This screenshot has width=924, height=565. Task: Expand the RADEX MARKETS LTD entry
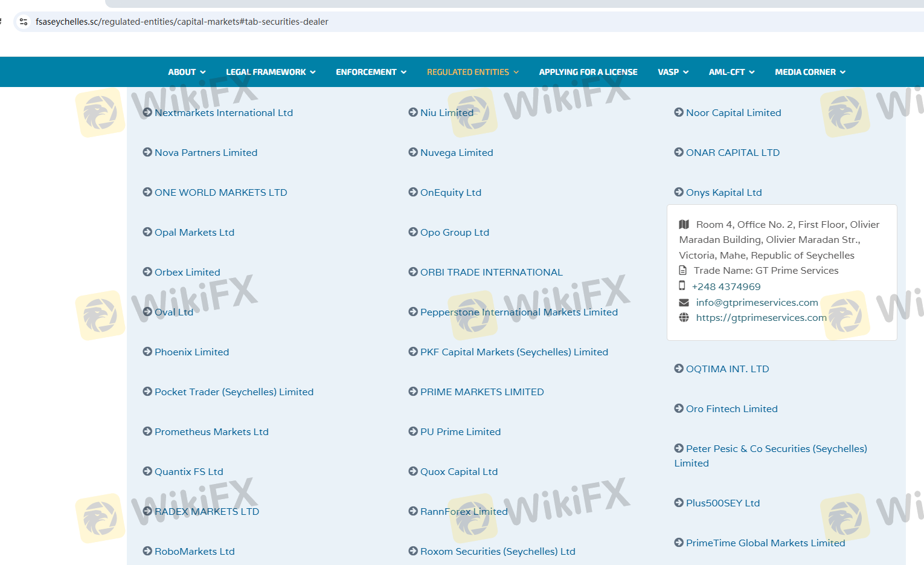pos(201,511)
